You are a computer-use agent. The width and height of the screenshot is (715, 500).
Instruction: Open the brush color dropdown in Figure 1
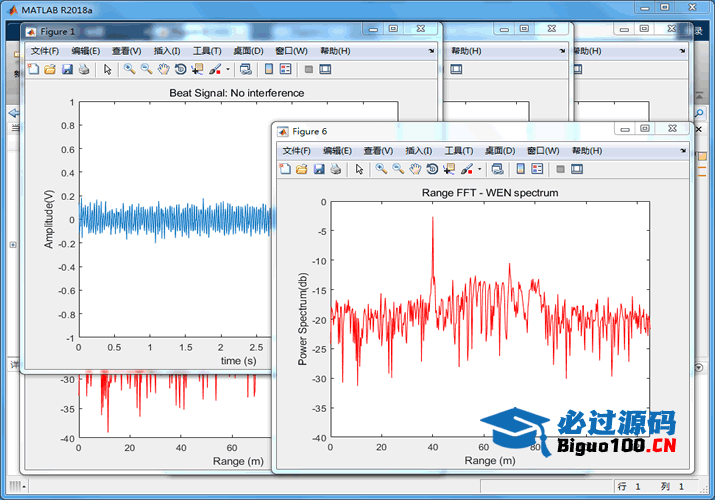point(228,70)
